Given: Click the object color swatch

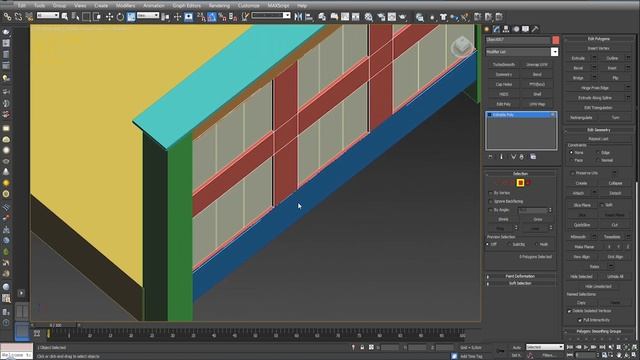Looking at the screenshot, I should pyautogui.click(x=556, y=40).
